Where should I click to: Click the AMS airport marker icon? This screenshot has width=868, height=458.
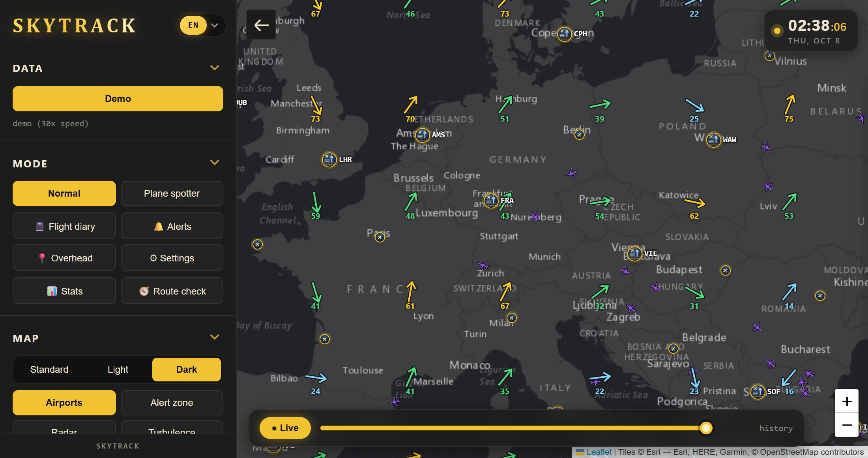click(x=422, y=135)
